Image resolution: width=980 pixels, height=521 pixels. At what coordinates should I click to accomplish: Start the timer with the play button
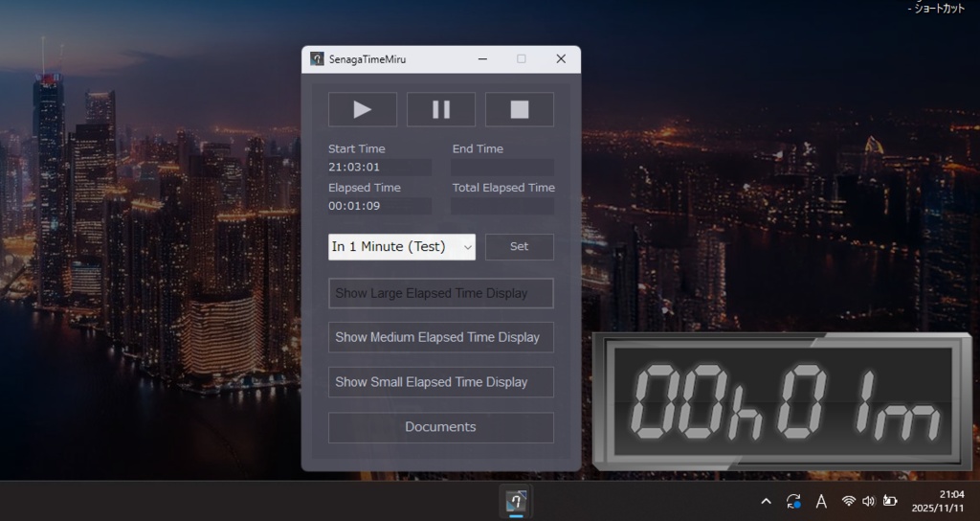point(363,109)
